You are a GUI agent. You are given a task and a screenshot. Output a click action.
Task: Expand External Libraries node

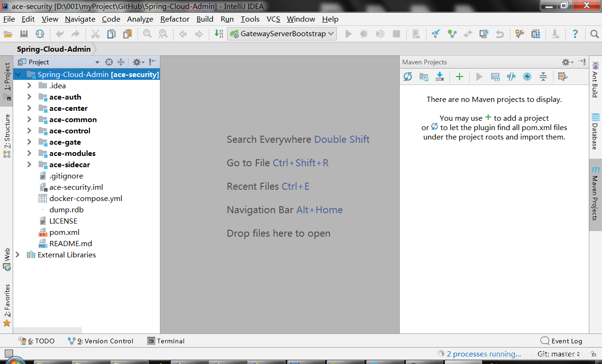pyautogui.click(x=18, y=255)
